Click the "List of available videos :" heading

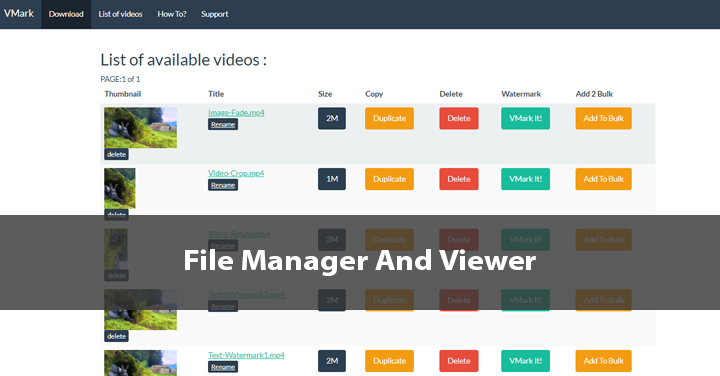184,60
